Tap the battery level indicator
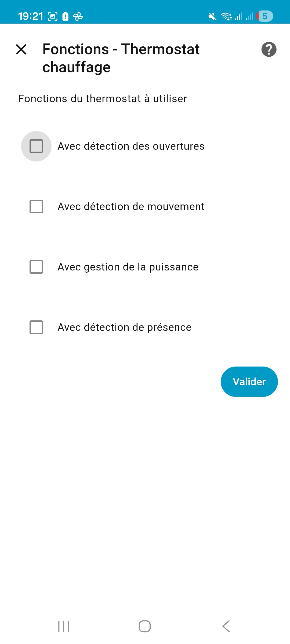This screenshot has width=290, height=644. pos(265,16)
